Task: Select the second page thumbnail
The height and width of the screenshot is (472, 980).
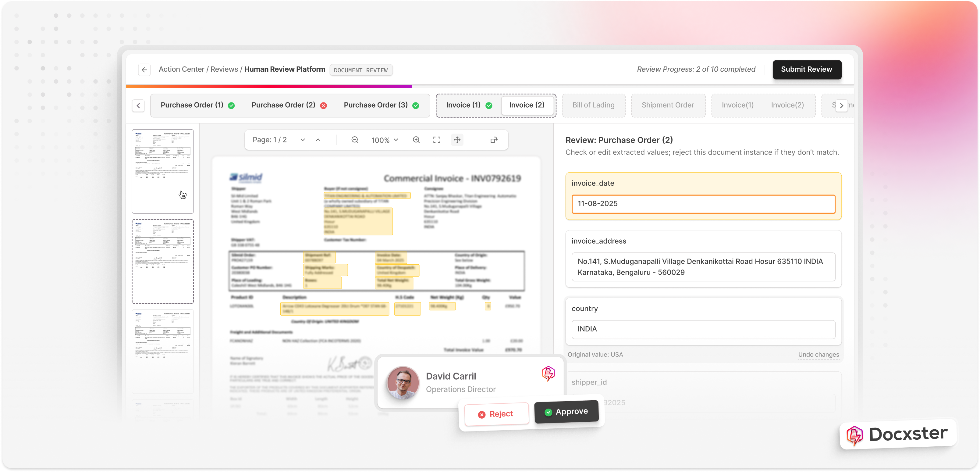Action: pyautogui.click(x=163, y=261)
